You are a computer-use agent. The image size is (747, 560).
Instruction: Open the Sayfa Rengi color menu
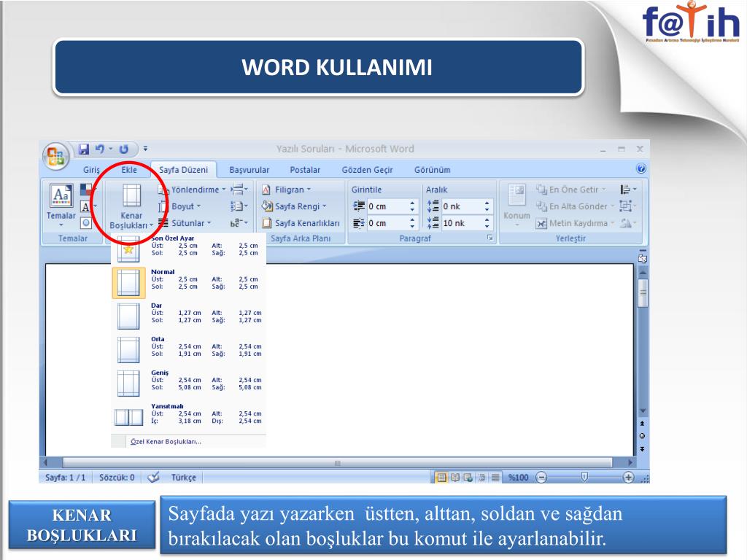294,206
